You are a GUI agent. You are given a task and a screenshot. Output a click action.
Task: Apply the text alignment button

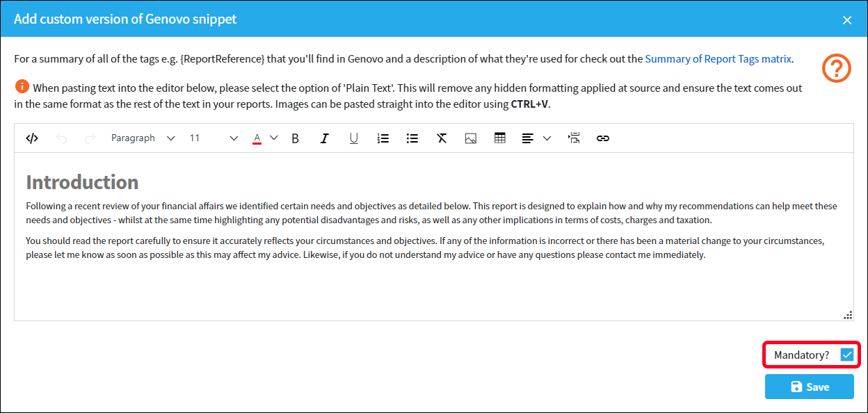(528, 138)
